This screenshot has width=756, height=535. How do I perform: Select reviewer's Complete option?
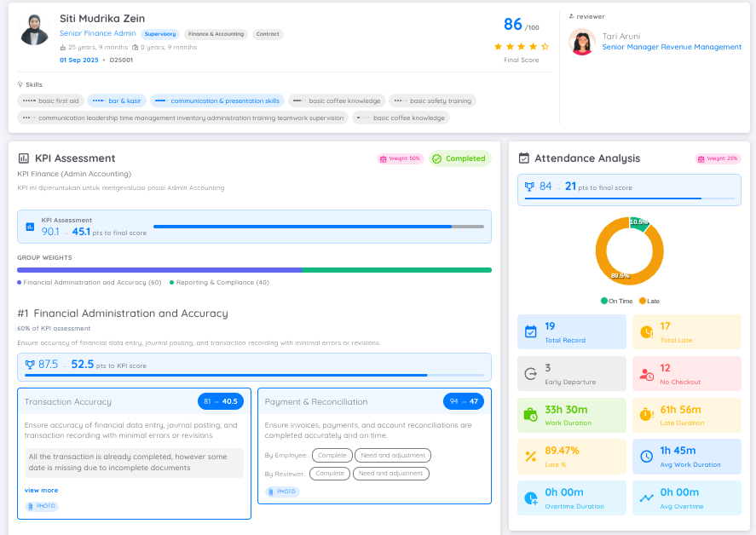tap(330, 474)
